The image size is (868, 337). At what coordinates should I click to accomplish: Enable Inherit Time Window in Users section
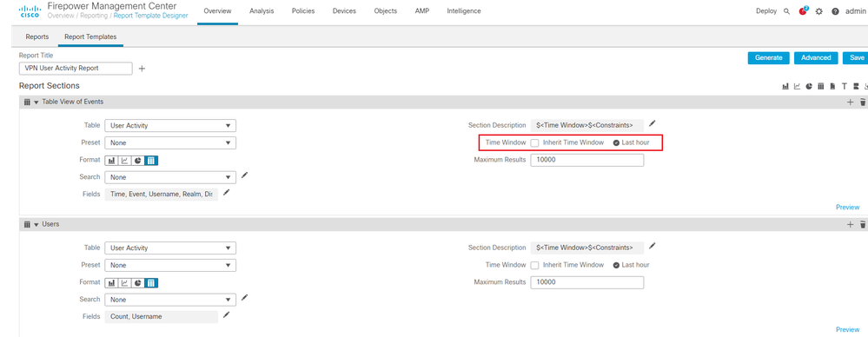pyautogui.click(x=534, y=265)
